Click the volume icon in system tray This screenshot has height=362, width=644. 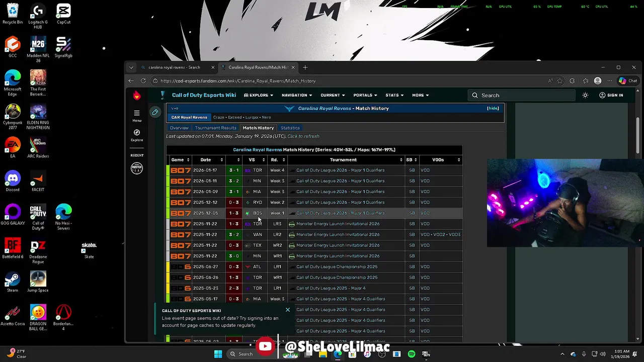603,354
